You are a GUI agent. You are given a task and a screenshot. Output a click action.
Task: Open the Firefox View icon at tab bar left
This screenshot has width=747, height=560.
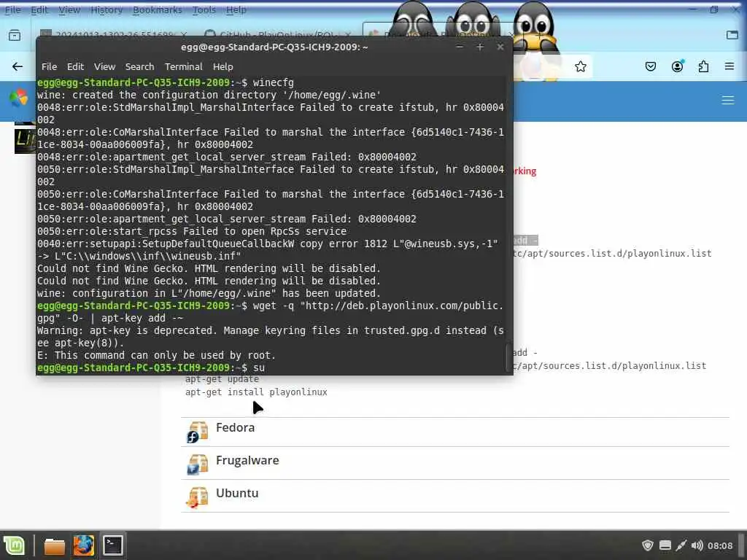[15, 35]
